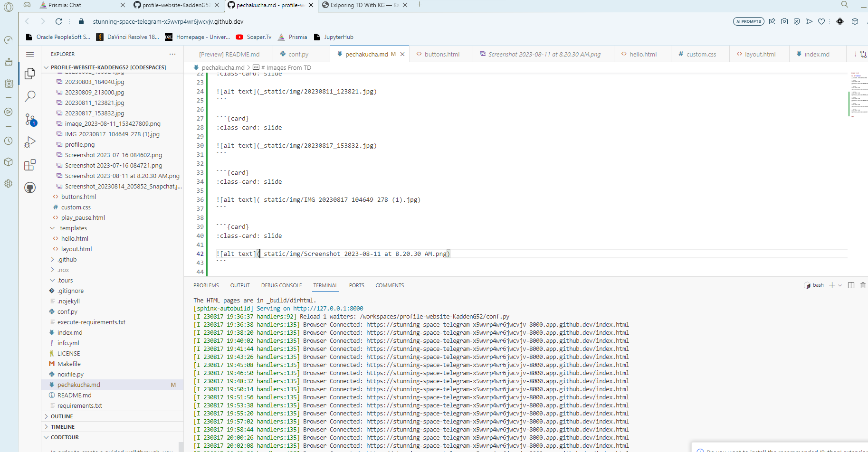Open the Explorer view in activity bar
The image size is (868, 452).
click(30, 73)
